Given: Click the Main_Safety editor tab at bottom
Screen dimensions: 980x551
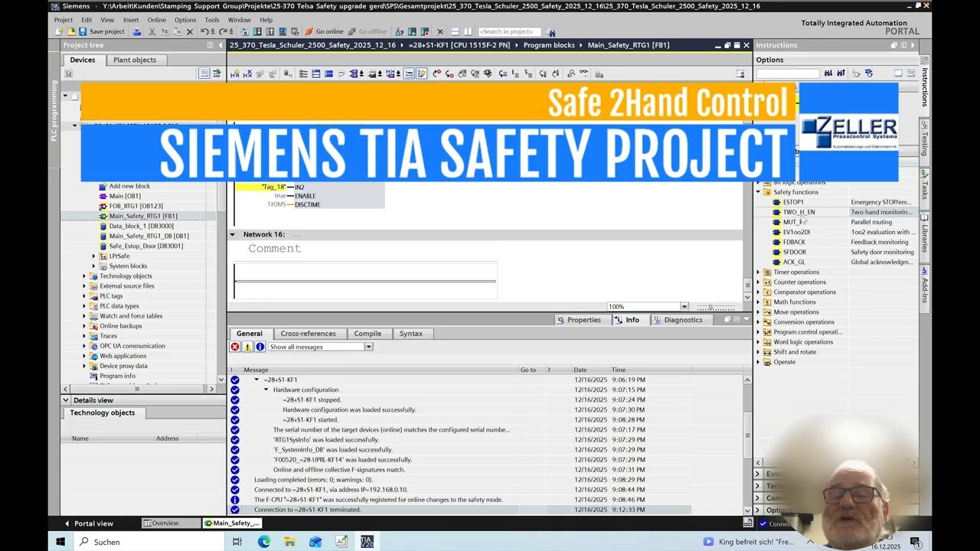Looking at the screenshot, I should tap(231, 523).
